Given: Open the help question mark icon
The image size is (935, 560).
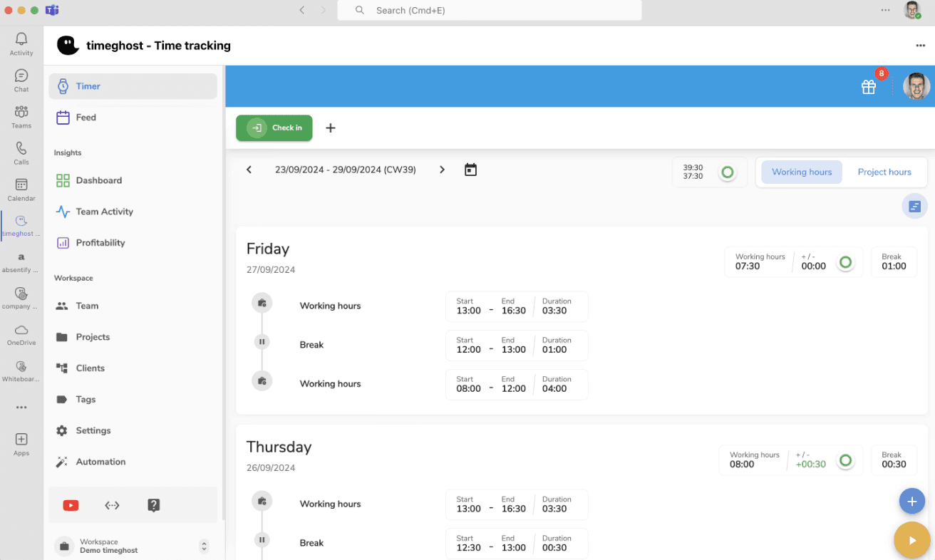Looking at the screenshot, I should pos(154,505).
